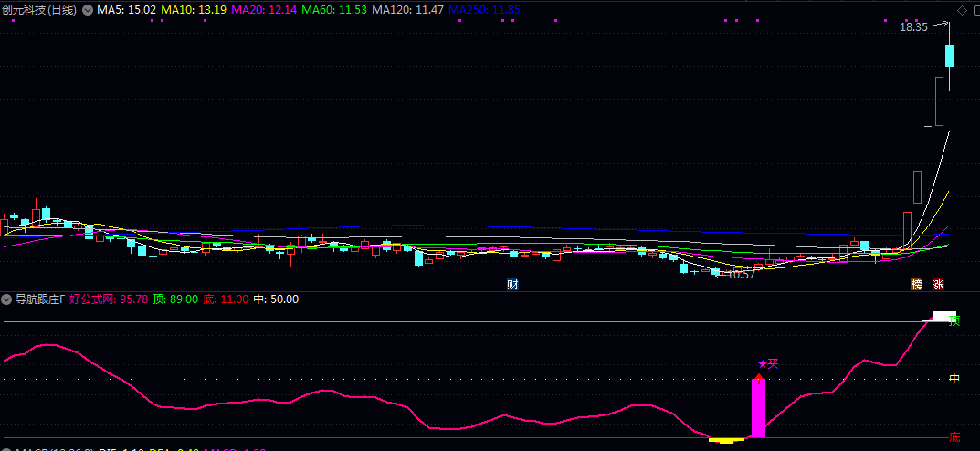Expand the main chart MA indicator dropdown
Screen dimensions: 980x451
pyautogui.click(x=88, y=10)
